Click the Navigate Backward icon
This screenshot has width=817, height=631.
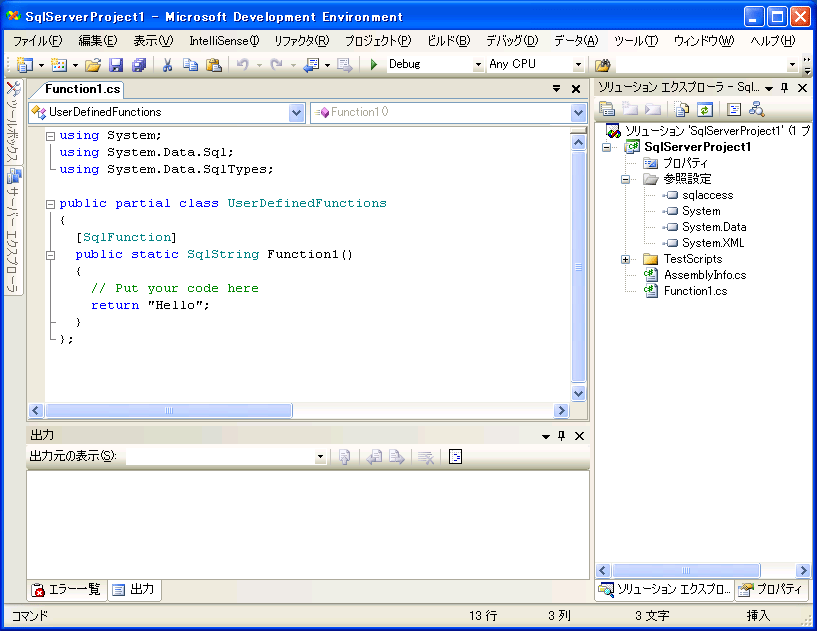[x=311, y=65]
